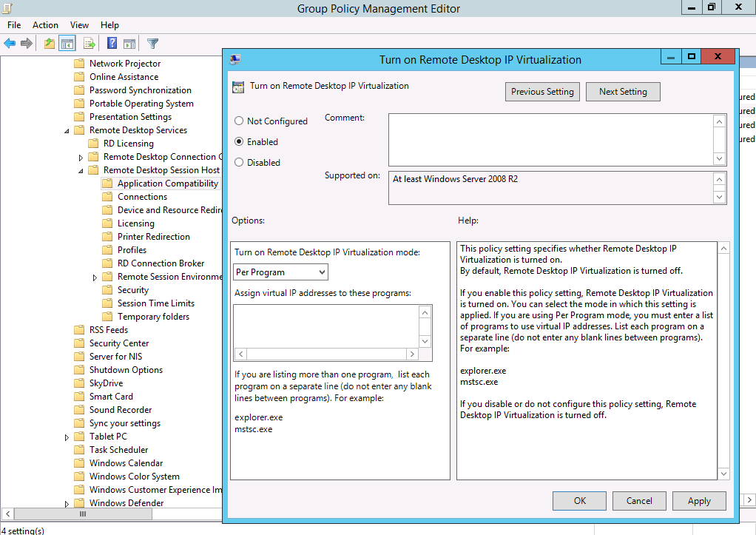Open the File menu

click(x=14, y=25)
